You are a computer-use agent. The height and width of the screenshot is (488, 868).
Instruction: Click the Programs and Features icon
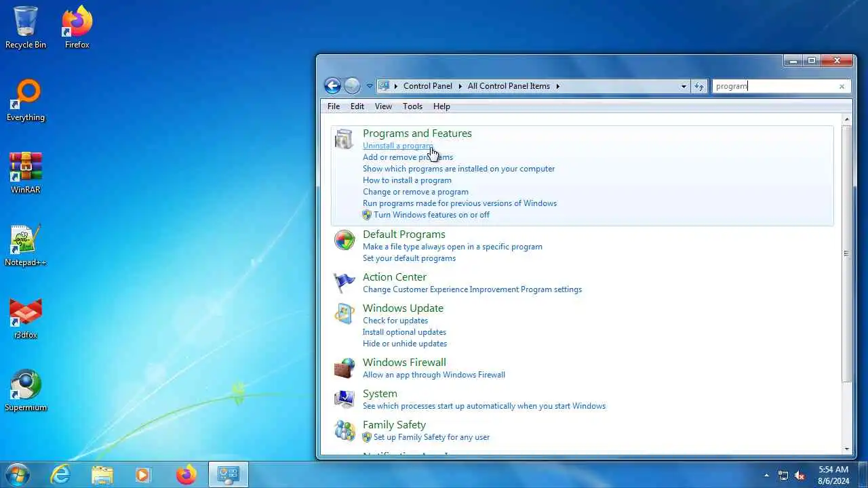(x=344, y=139)
